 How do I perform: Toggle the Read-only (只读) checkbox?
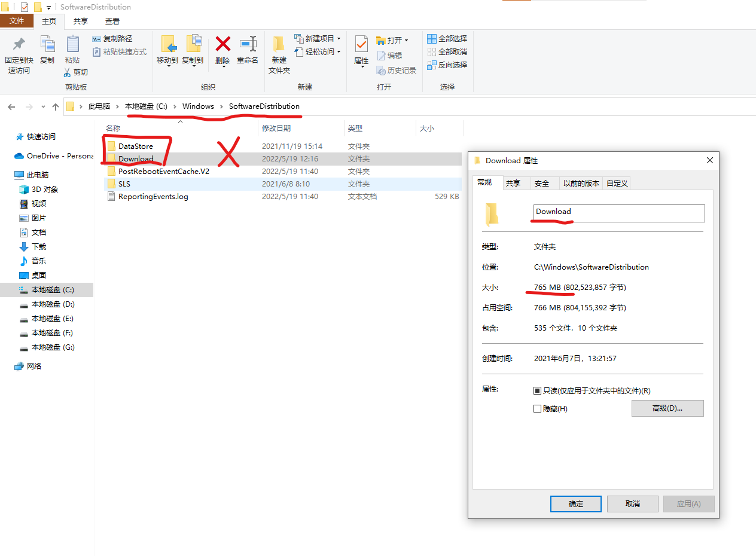[x=537, y=390]
